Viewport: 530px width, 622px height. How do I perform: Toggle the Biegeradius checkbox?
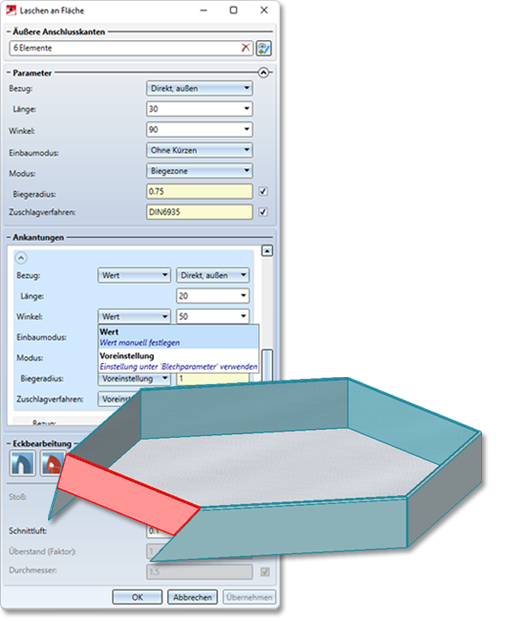pos(263,192)
